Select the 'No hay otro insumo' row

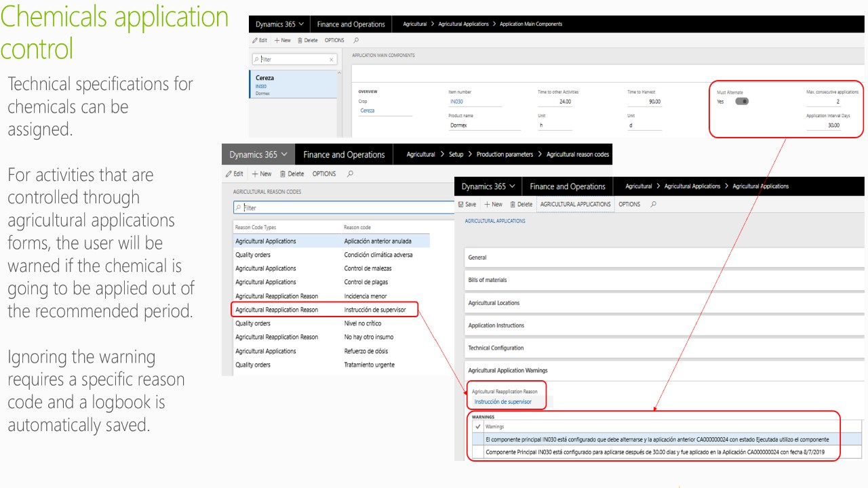(332, 337)
